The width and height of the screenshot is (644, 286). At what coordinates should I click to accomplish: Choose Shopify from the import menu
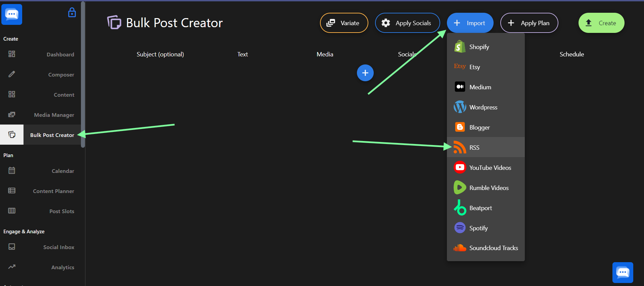[x=486, y=47]
